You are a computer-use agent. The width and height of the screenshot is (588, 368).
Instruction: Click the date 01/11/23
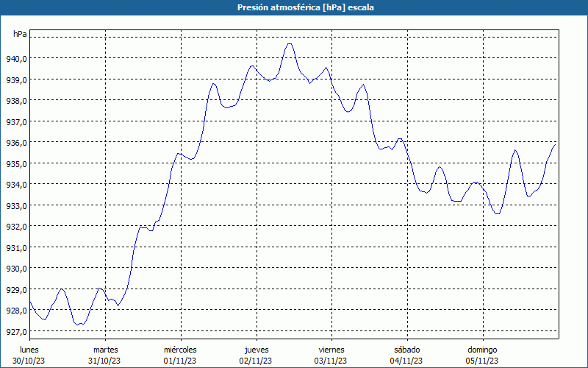pyautogui.click(x=180, y=361)
